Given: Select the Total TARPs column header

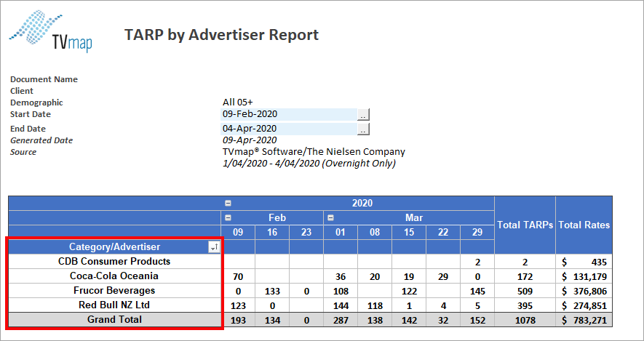Looking at the screenshot, I should (525, 225).
